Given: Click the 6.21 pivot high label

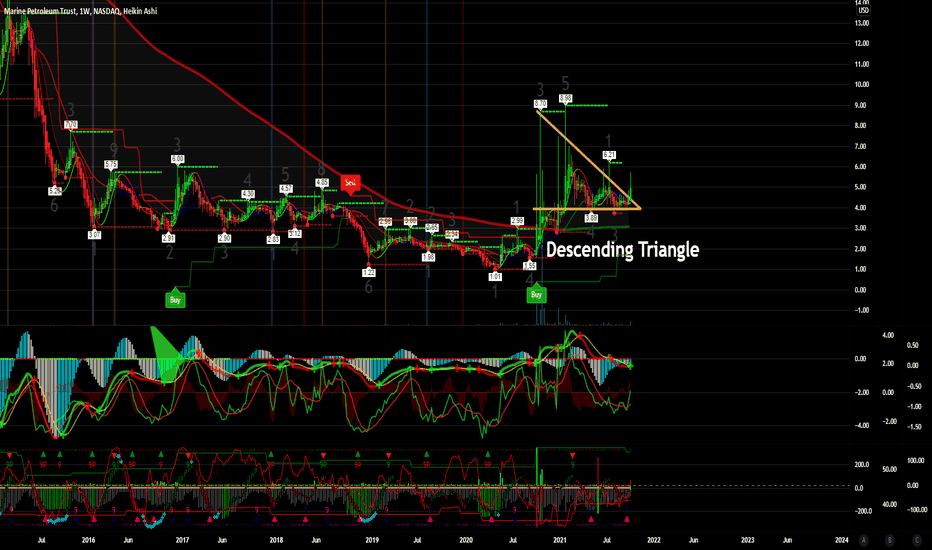Looking at the screenshot, I should click(x=609, y=155).
